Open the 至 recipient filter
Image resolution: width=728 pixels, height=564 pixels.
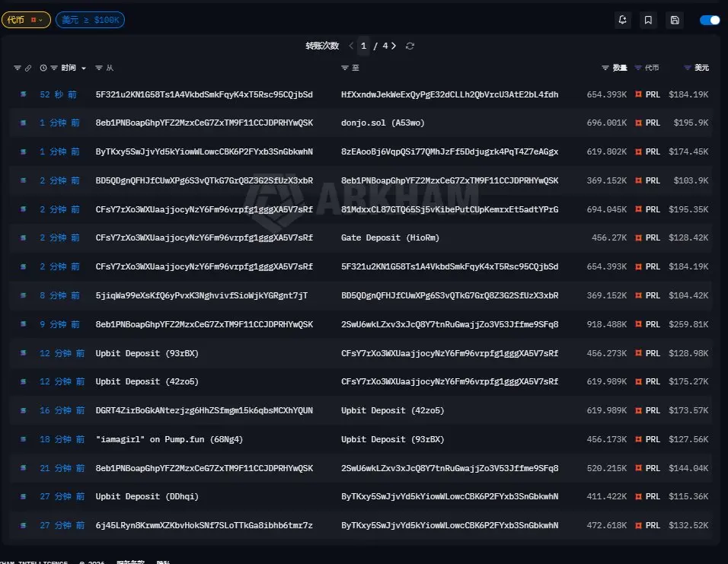coord(345,68)
